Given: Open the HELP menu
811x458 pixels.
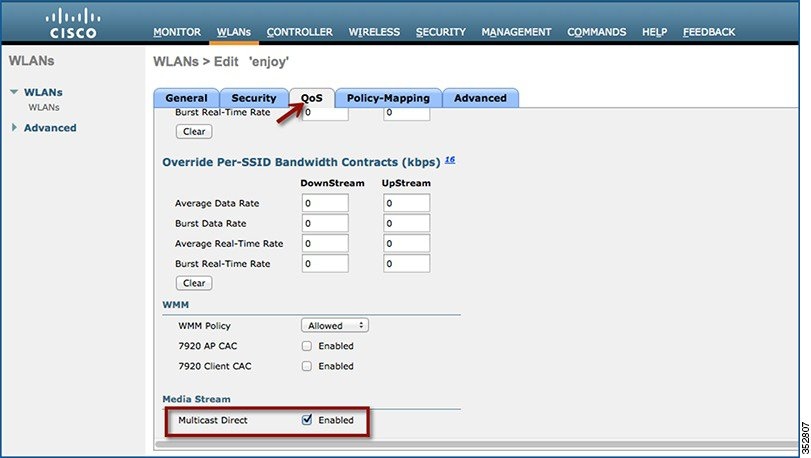Looking at the screenshot, I should tap(654, 32).
